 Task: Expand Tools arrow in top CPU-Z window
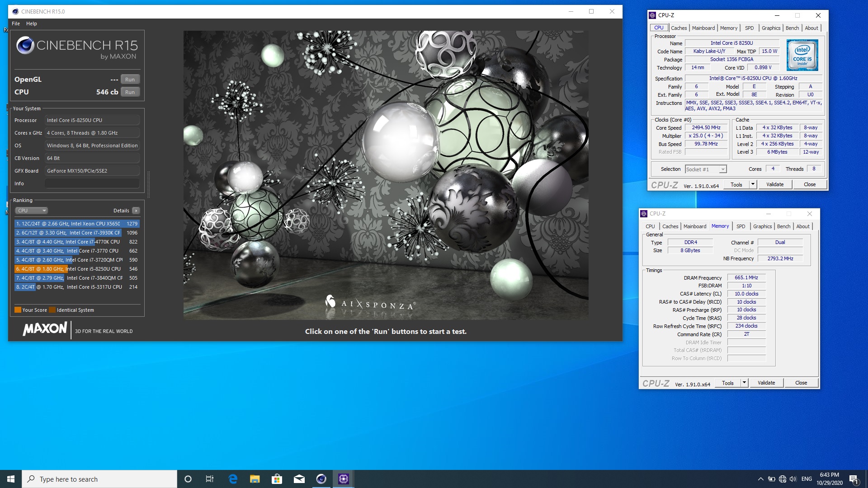click(x=753, y=184)
